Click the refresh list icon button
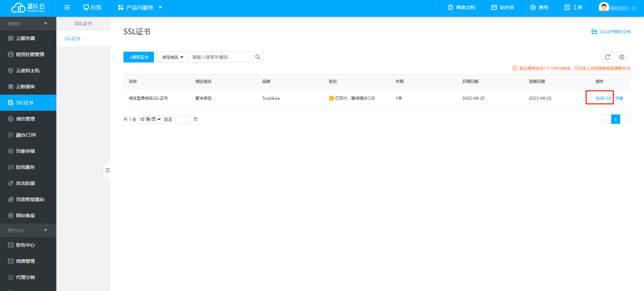 point(607,57)
